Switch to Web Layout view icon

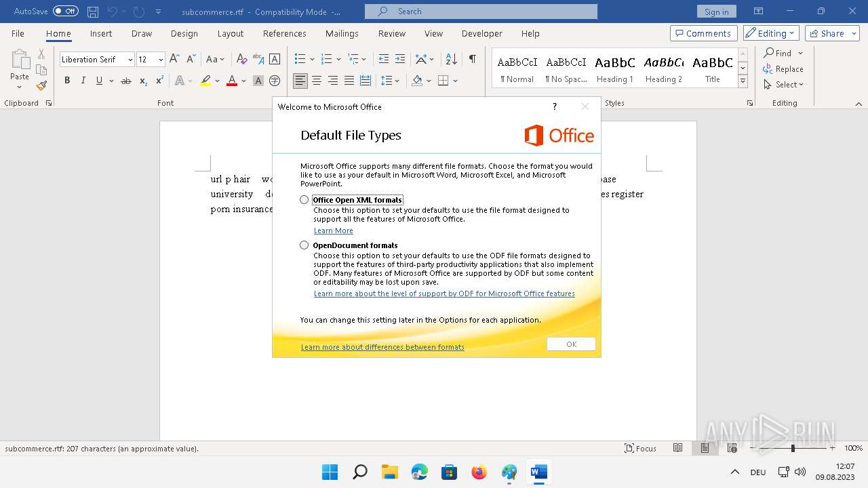coord(732,448)
